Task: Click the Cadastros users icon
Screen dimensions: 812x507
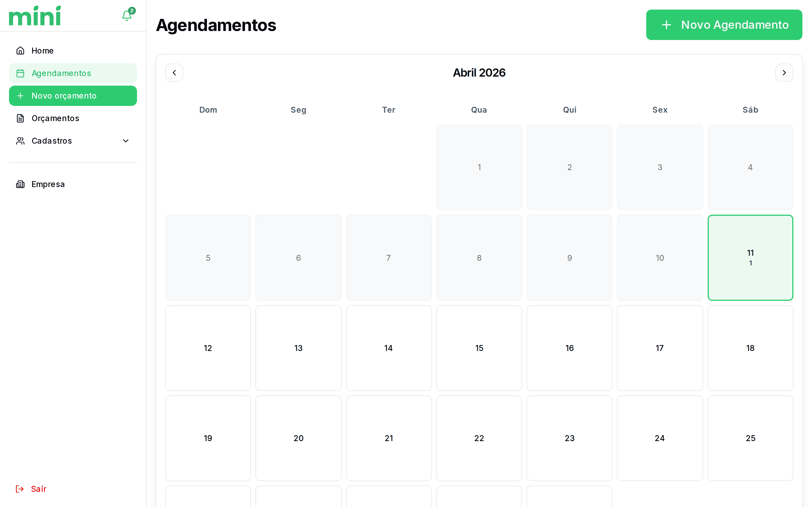Action: pos(21,141)
